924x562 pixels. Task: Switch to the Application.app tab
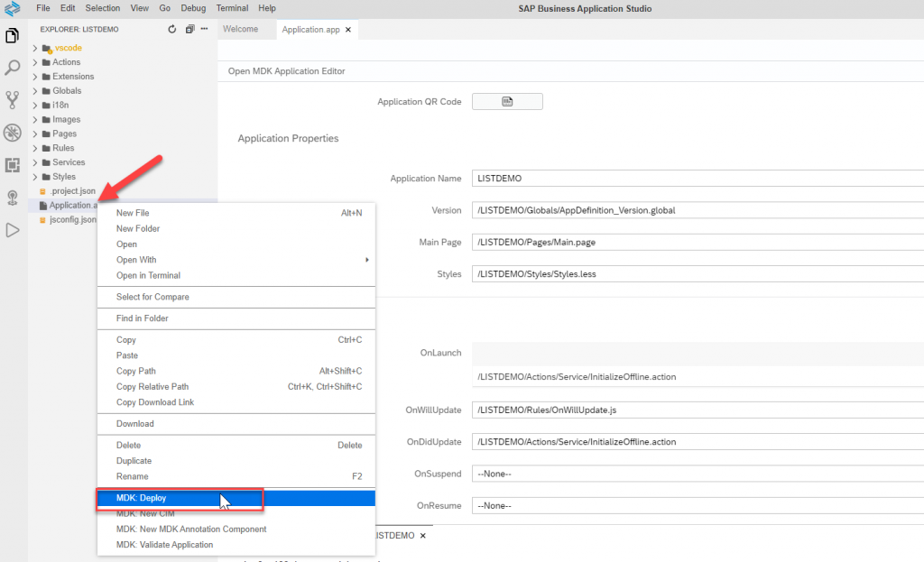coord(310,30)
